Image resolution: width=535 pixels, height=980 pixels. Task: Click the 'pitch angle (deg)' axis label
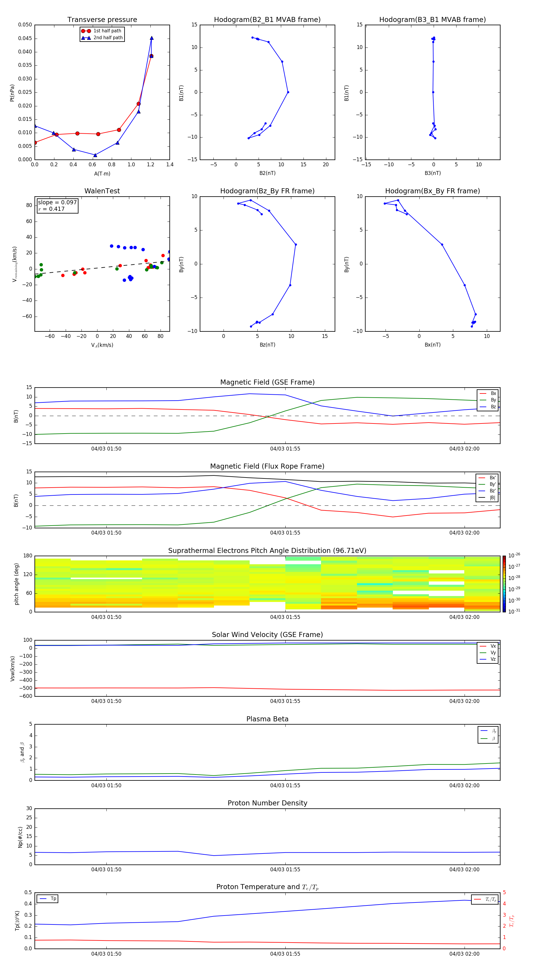pos(16,584)
